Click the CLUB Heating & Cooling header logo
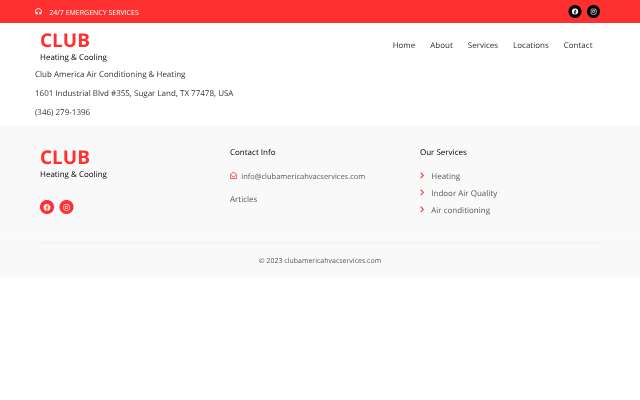This screenshot has height=400, width=640. 73,47
